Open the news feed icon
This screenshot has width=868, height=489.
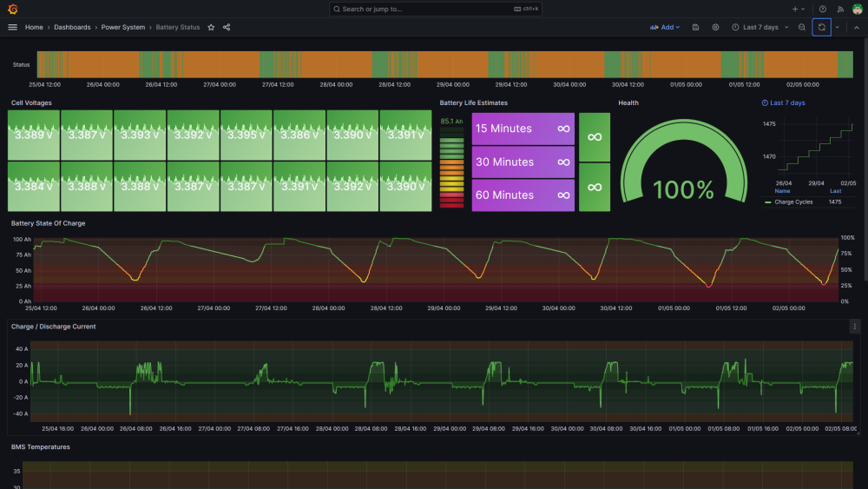(x=840, y=9)
